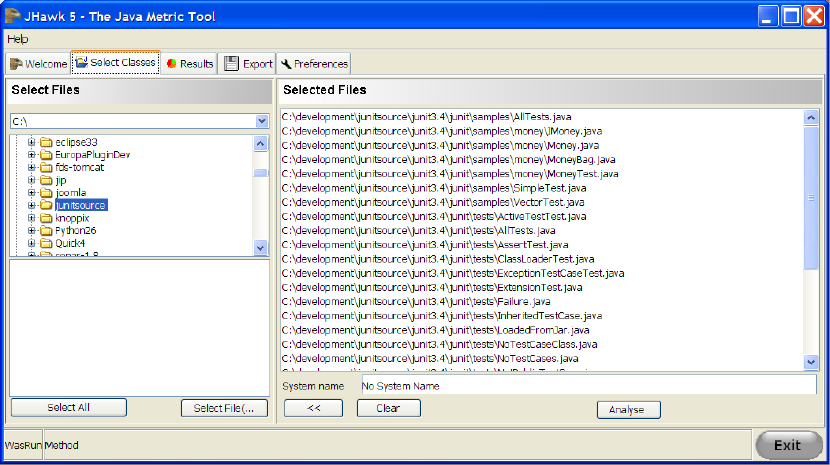Click the Clear button
The height and width of the screenshot is (465, 830).
coord(389,408)
